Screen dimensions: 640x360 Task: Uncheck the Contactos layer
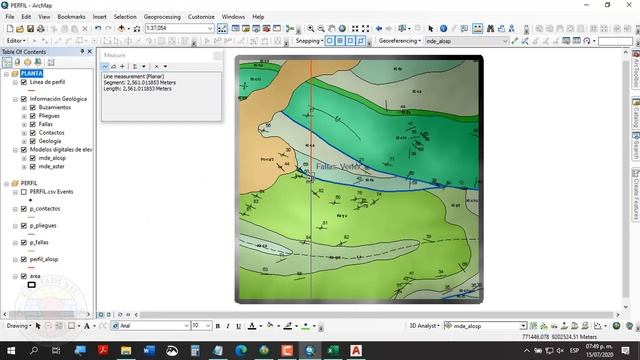click(x=33, y=133)
